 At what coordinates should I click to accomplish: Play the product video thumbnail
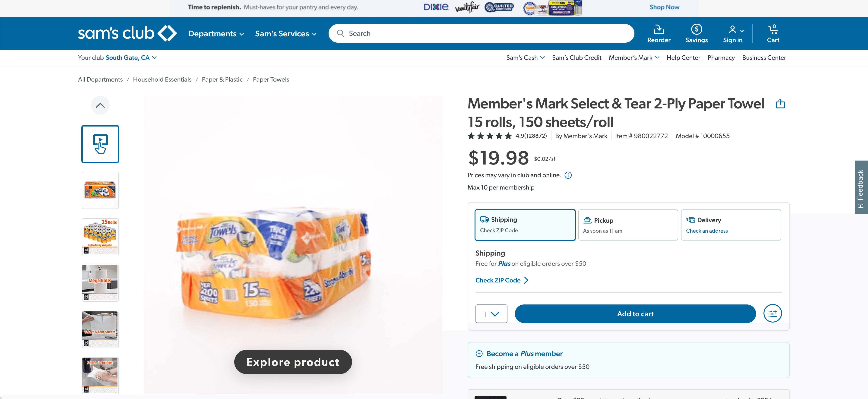pos(100,144)
